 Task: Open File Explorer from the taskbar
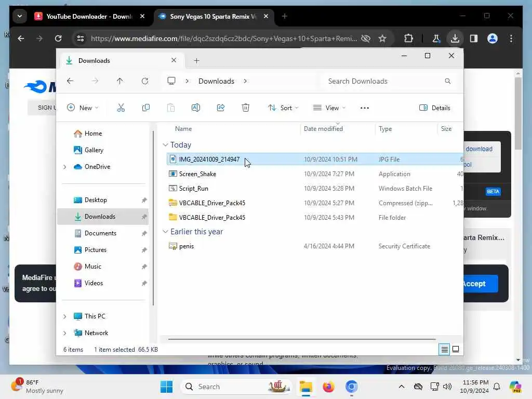tap(305, 387)
